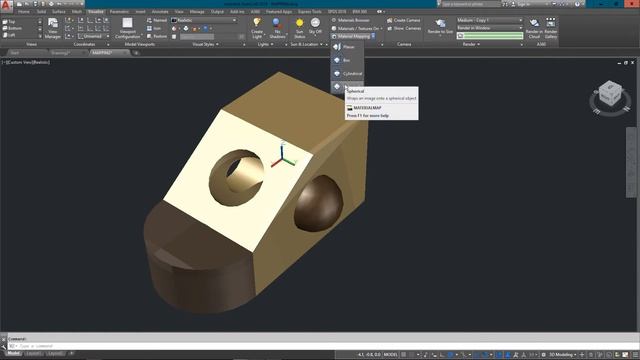This screenshot has height=360, width=640.
Task: Open the Realistic visual style dropdown
Action: click(x=204, y=20)
